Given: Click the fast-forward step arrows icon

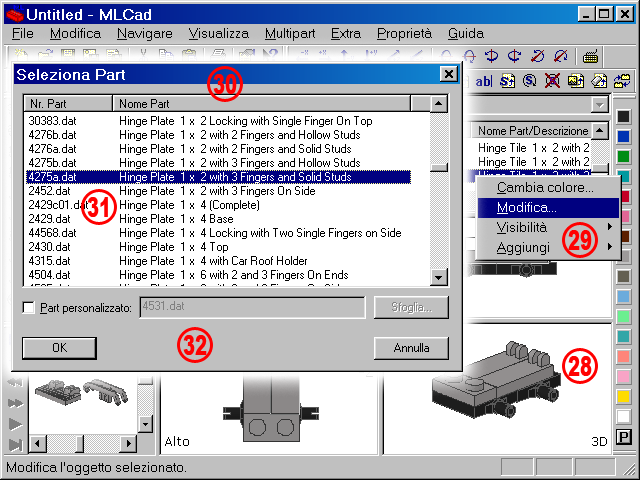Looking at the screenshot, I should tap(16, 404).
